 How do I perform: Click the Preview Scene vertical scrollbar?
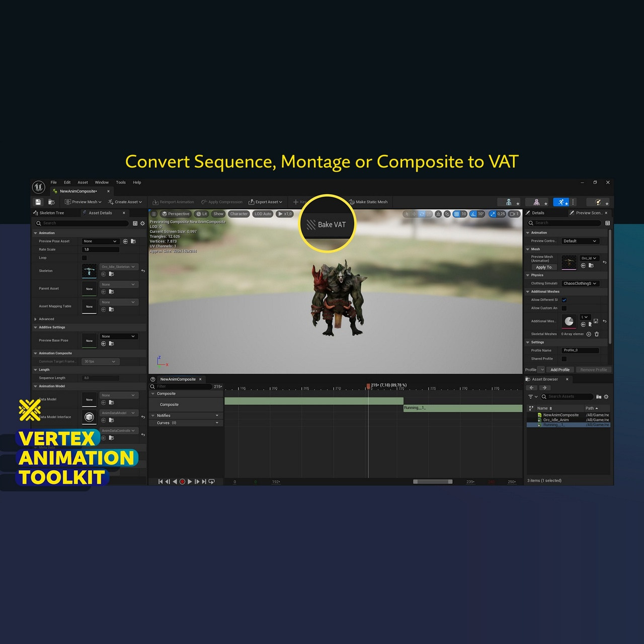click(610, 287)
